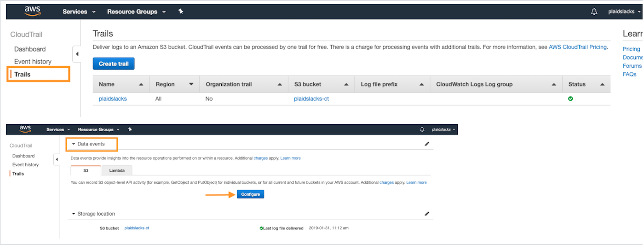Click the pencil edit icon for Data events

coord(427,144)
